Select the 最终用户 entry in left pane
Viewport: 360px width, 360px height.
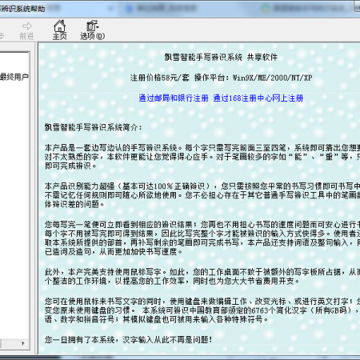[x=14, y=77]
